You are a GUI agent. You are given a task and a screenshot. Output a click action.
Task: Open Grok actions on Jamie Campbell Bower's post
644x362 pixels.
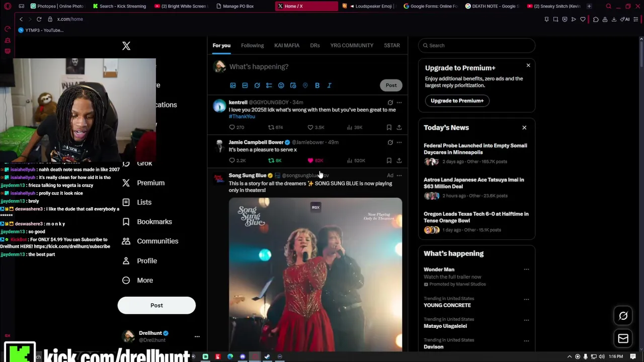click(x=390, y=142)
